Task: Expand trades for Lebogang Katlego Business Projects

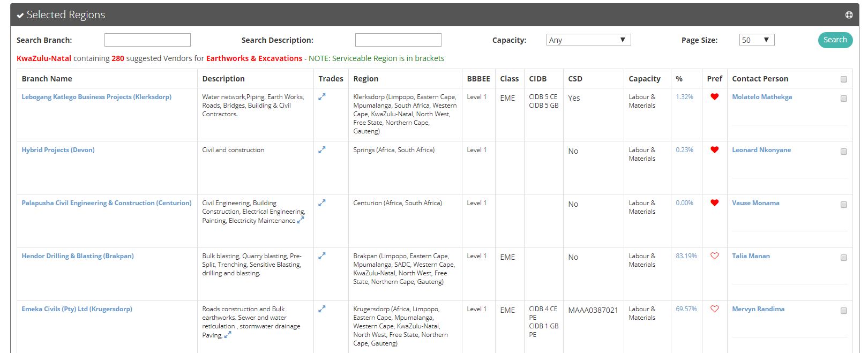Action: click(x=321, y=97)
